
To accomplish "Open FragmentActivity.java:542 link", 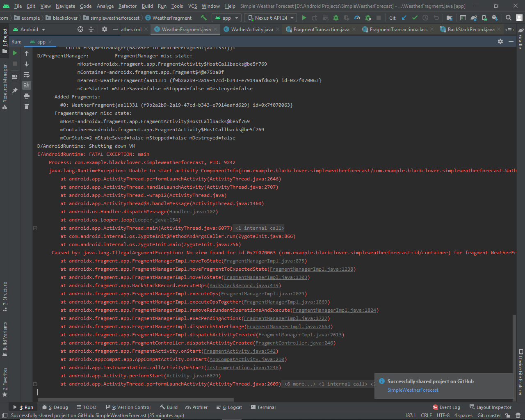I will coord(240,351).
